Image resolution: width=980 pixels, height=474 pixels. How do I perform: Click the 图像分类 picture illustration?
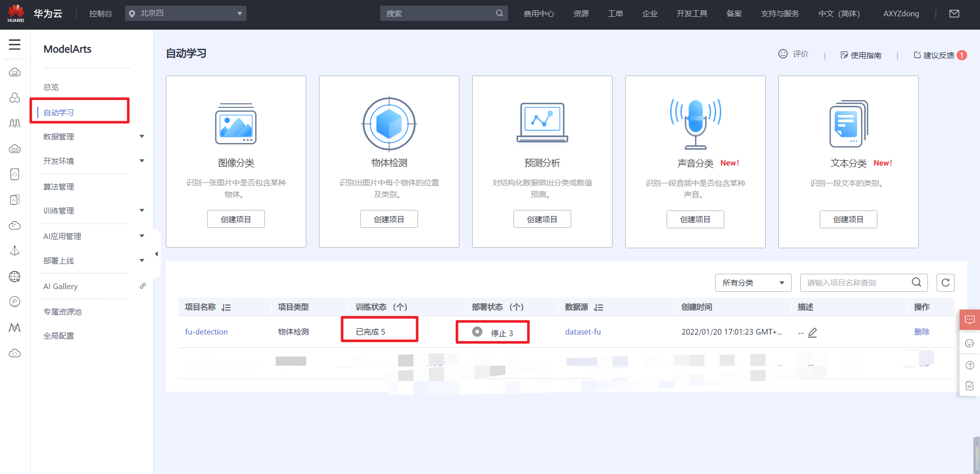click(x=236, y=123)
